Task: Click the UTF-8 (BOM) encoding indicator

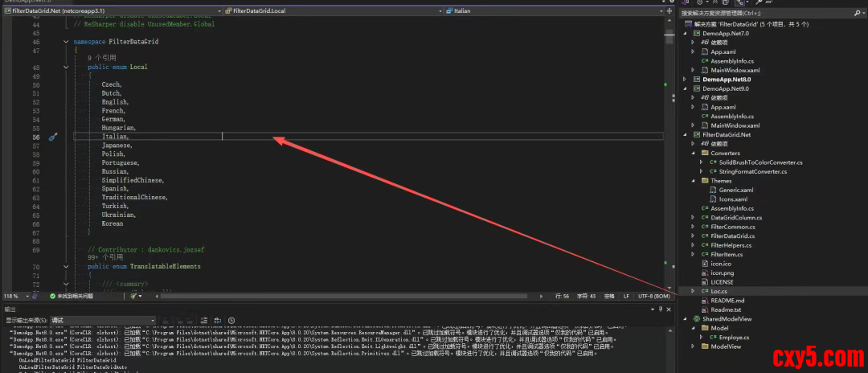Action: 655,296
